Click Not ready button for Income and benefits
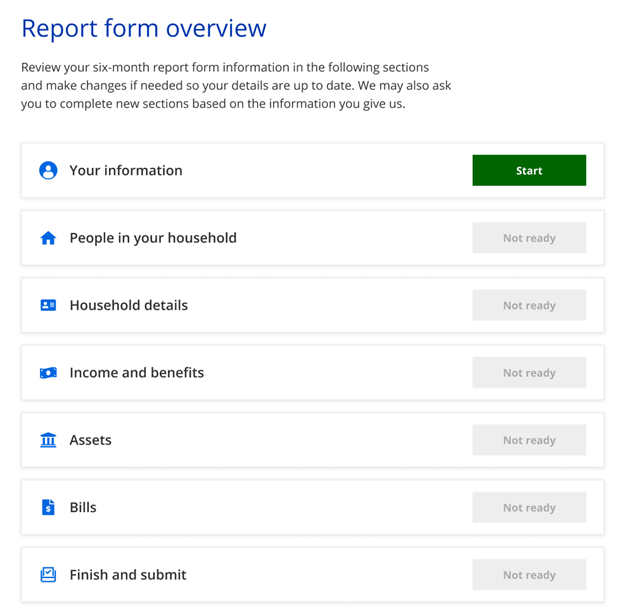Viewport: 624px width, 616px height. [x=529, y=373]
